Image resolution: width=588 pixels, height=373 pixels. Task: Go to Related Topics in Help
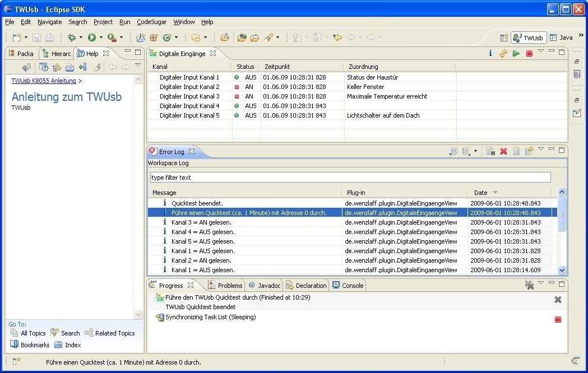(110, 333)
